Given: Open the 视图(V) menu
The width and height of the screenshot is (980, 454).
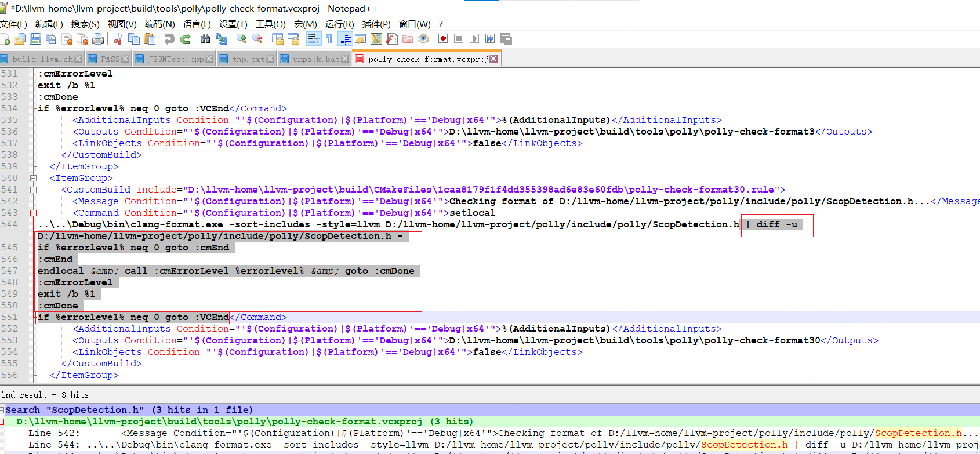Looking at the screenshot, I should pos(122,24).
